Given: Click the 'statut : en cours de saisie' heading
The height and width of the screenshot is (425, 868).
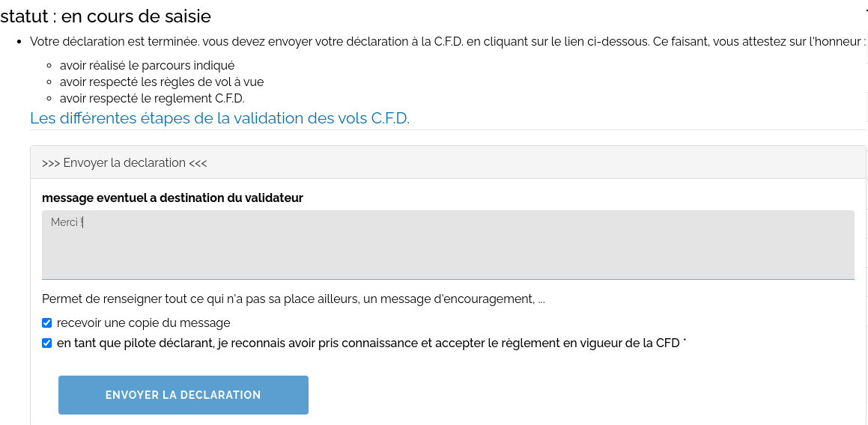Looking at the screenshot, I should click(x=106, y=15).
